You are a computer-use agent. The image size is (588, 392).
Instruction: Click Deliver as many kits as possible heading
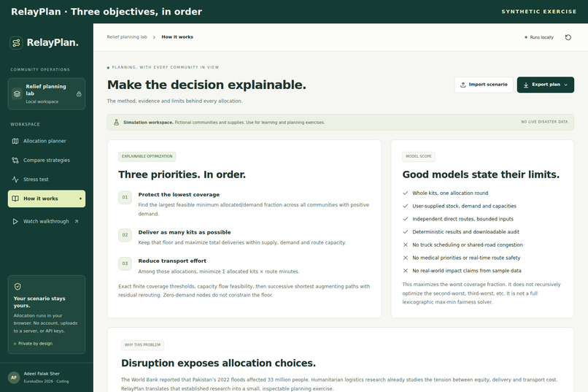tap(185, 233)
